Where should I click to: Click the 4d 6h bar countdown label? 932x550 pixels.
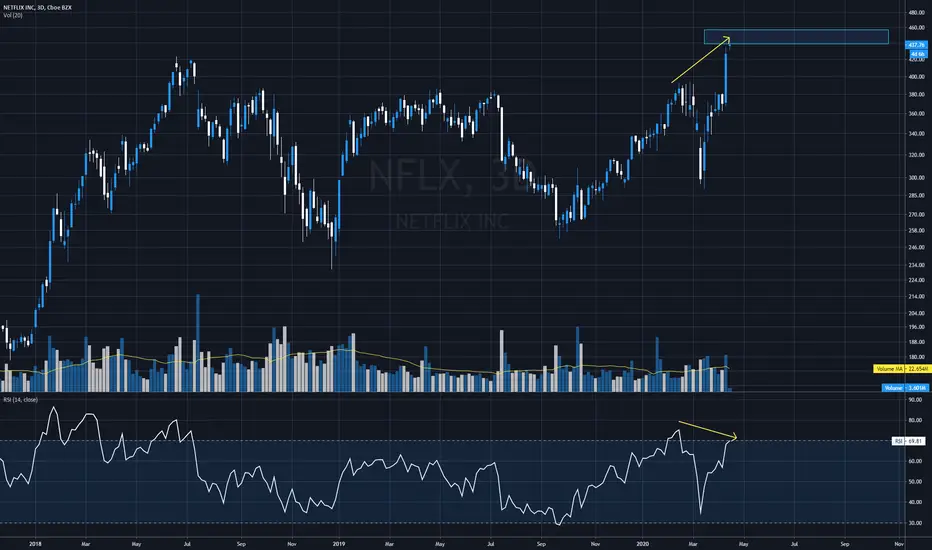pyautogui.click(x=918, y=54)
